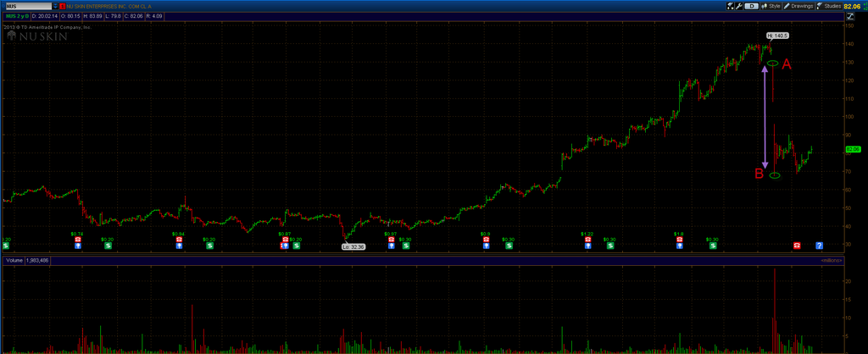Click the <millions> volume scale label
Screen dimensions: 868x354
point(831,259)
